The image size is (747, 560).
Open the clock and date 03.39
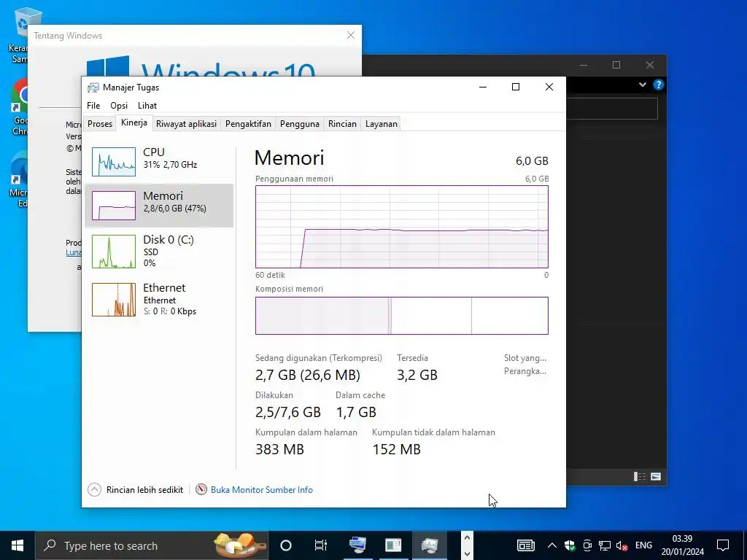point(682,545)
